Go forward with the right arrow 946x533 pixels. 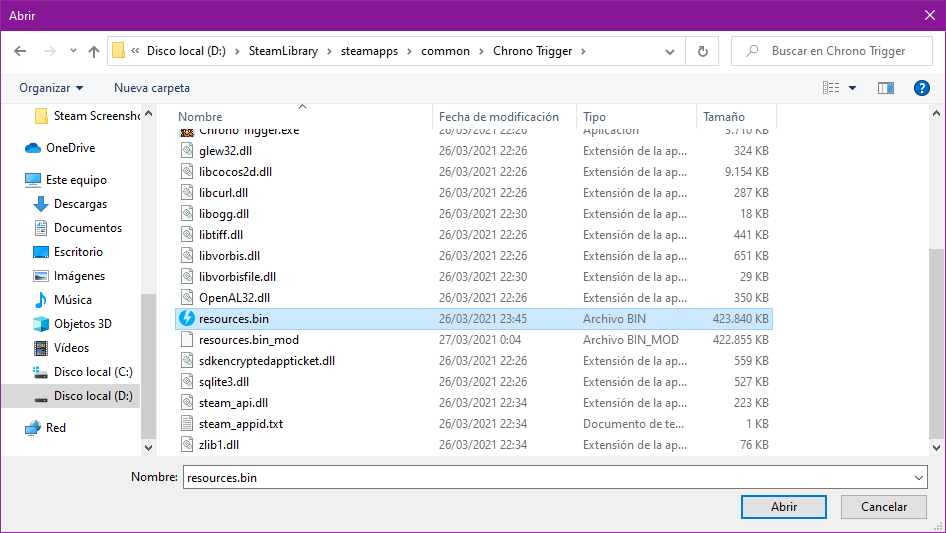point(49,51)
